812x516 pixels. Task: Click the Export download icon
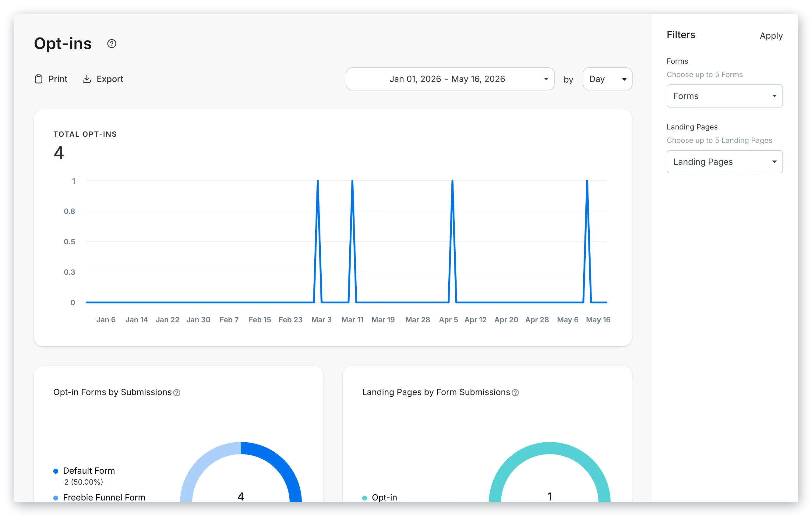(x=87, y=79)
